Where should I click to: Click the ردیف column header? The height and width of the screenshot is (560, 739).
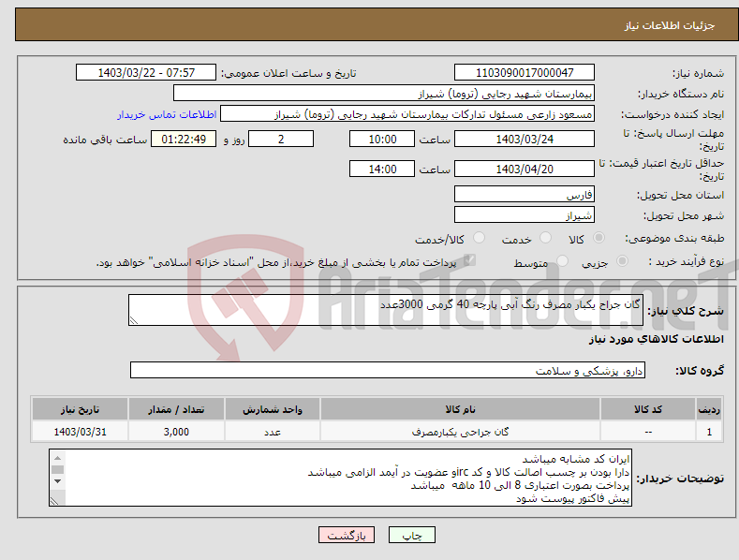[709, 409]
